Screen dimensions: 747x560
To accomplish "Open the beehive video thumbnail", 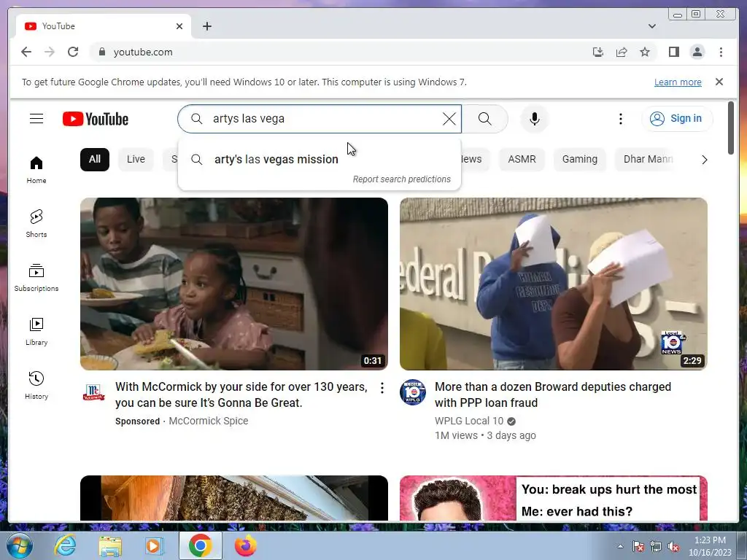I will click(234, 498).
